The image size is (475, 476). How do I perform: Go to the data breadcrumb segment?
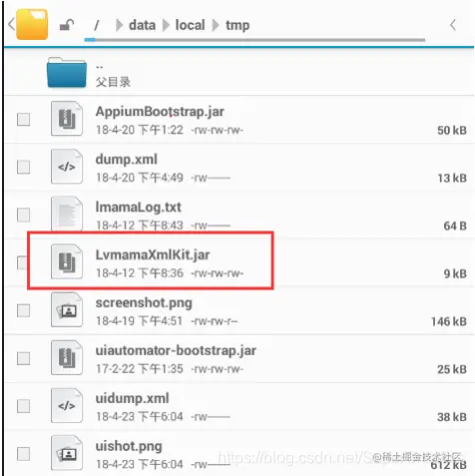142,25
